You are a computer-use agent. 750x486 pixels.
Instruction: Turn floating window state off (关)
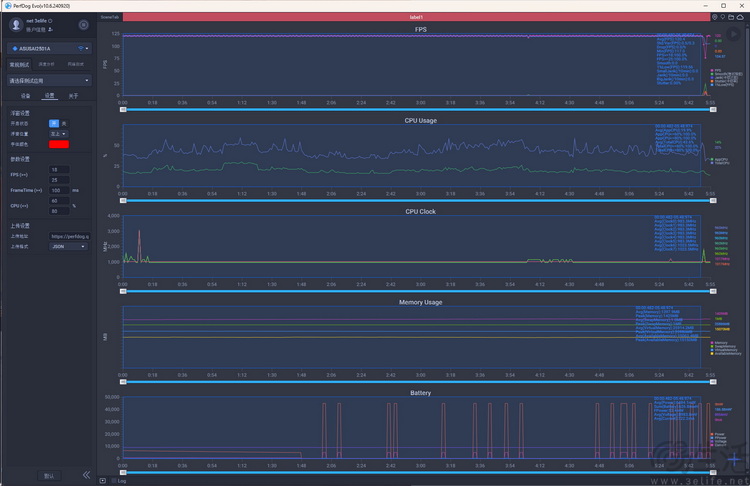coord(64,123)
